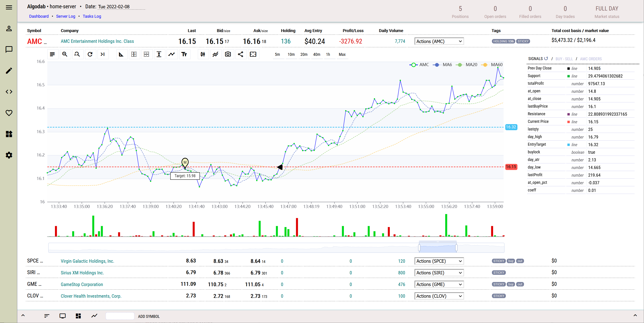Open the Actions (SIRI) dropdown
The image size is (644, 323).
click(439, 273)
